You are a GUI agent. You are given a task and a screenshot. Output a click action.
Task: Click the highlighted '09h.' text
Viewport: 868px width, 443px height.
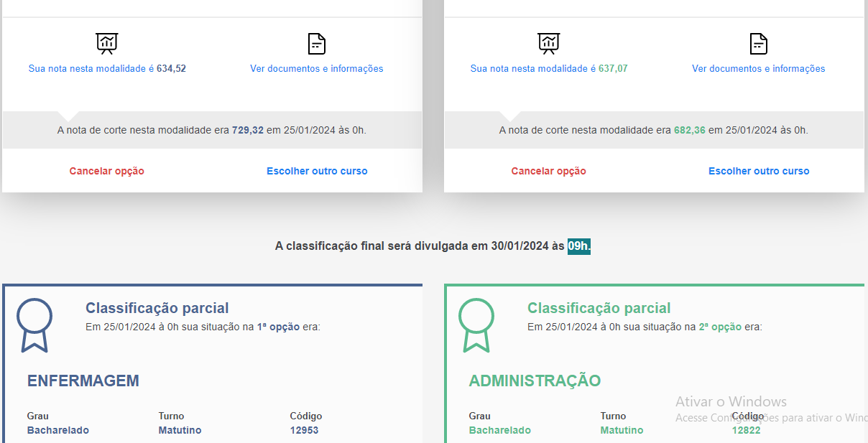(579, 246)
